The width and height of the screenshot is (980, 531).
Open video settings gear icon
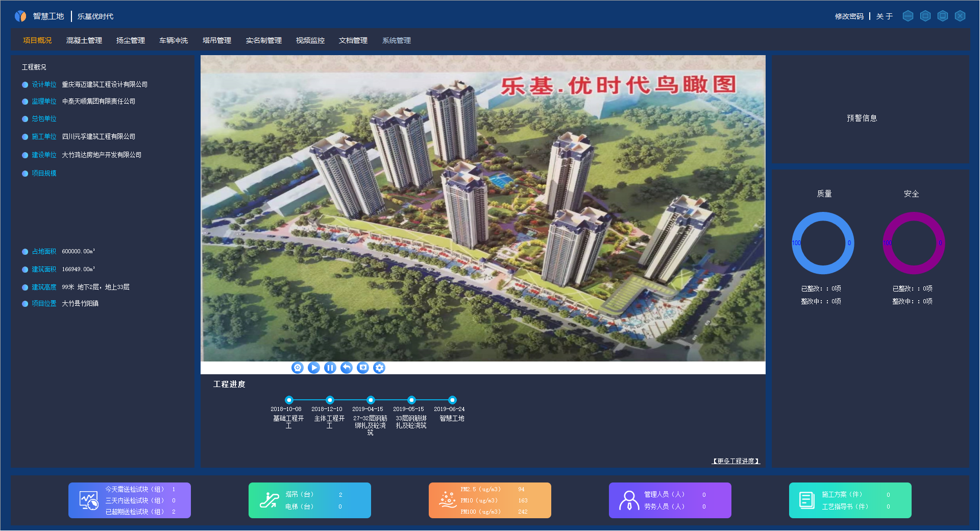point(379,368)
